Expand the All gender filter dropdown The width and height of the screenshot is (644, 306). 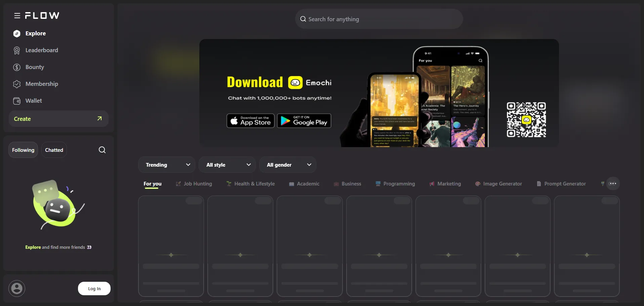(288, 165)
